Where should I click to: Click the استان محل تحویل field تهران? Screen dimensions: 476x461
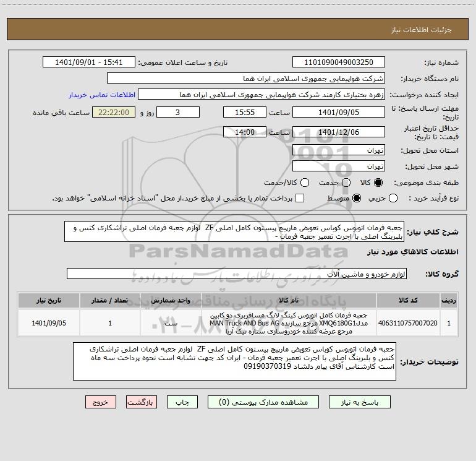339,150
